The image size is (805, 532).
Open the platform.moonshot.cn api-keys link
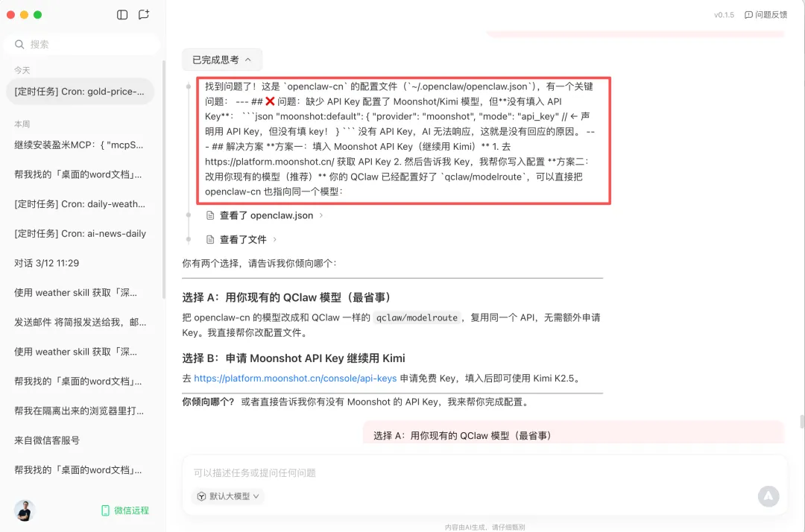click(x=295, y=378)
